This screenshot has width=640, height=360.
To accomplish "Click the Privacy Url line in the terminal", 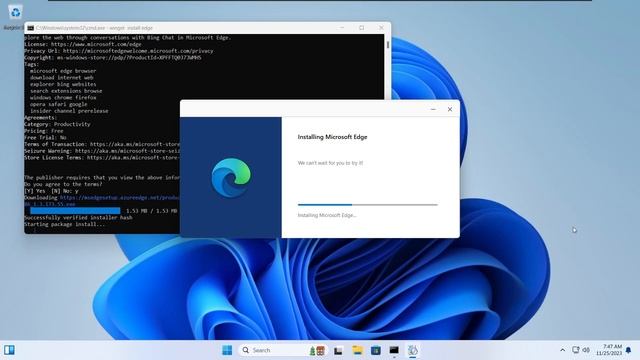I will [119, 51].
